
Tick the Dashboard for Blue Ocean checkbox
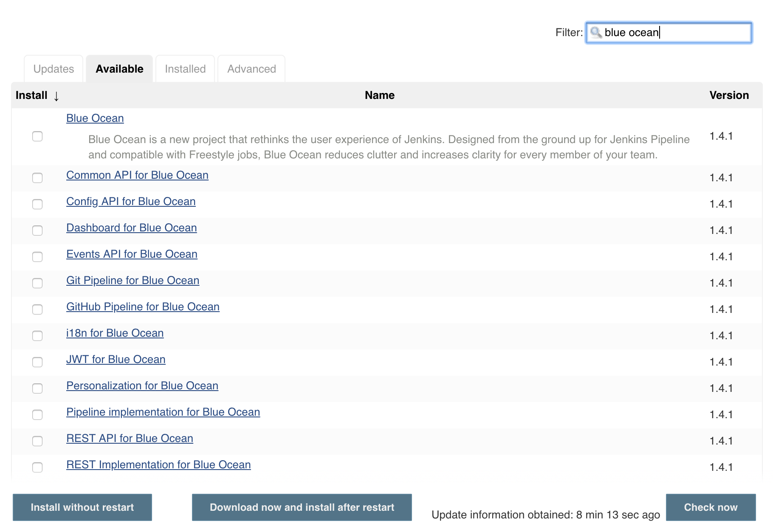pos(37,231)
